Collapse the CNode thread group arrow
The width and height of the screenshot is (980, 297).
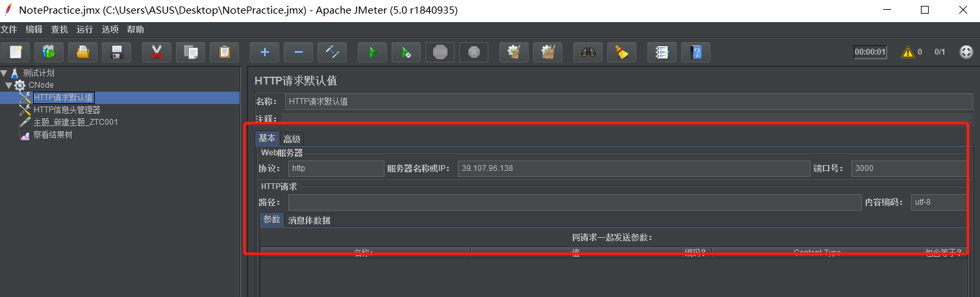pyautogui.click(x=8, y=85)
